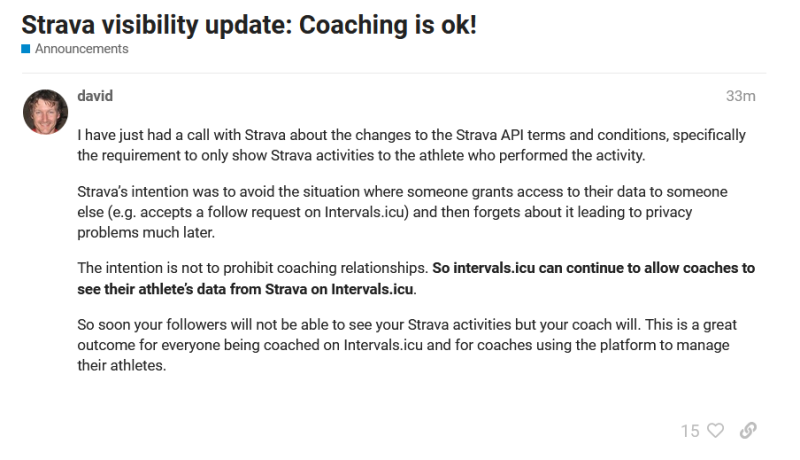The width and height of the screenshot is (800, 460).
Task: Click the topic title about Strava visibility
Action: 248,22
